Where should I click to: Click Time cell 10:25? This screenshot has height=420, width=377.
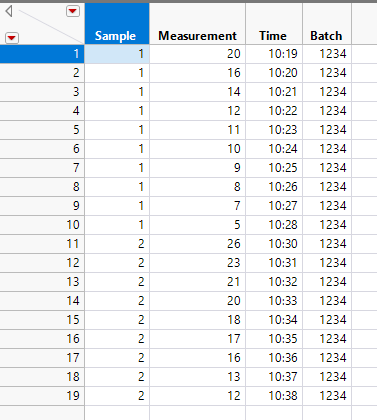(274, 168)
